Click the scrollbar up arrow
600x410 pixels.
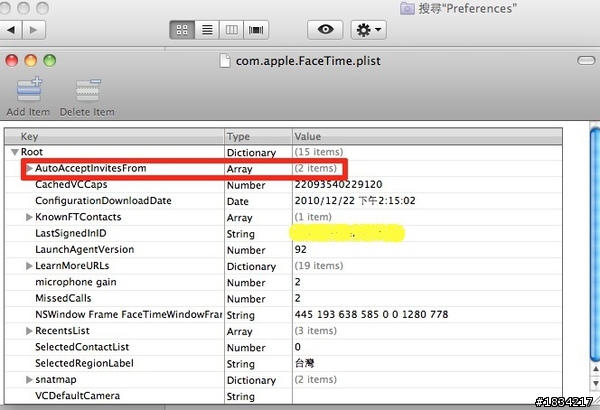pos(595,369)
